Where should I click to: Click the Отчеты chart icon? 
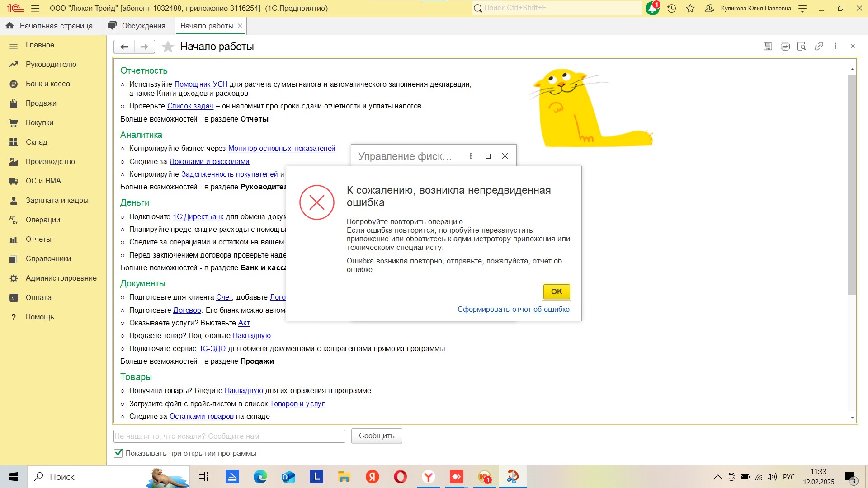pos(14,239)
